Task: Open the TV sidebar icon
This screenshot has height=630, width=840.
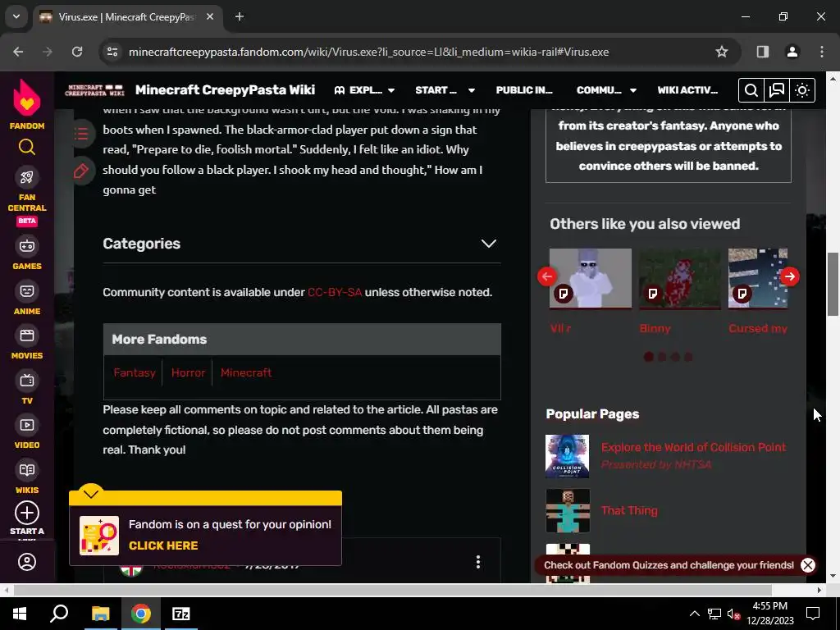Action: pyautogui.click(x=27, y=381)
